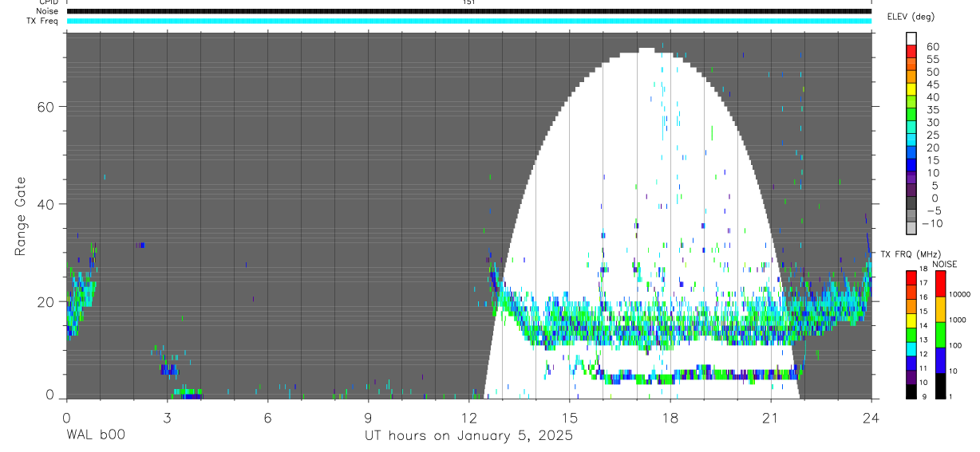Click UT hour tick label 24
Image resolution: width=980 pixels, height=452 pixels.
pyautogui.click(x=871, y=416)
